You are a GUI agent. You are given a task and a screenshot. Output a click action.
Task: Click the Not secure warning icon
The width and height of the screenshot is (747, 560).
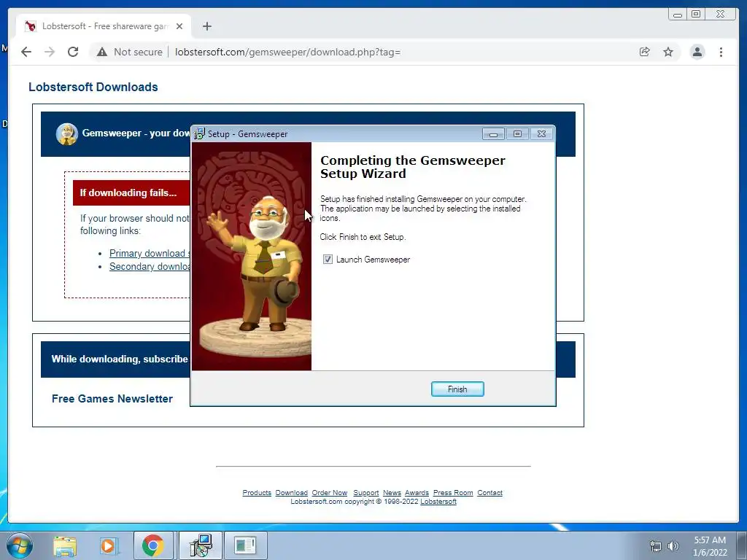pyautogui.click(x=102, y=52)
